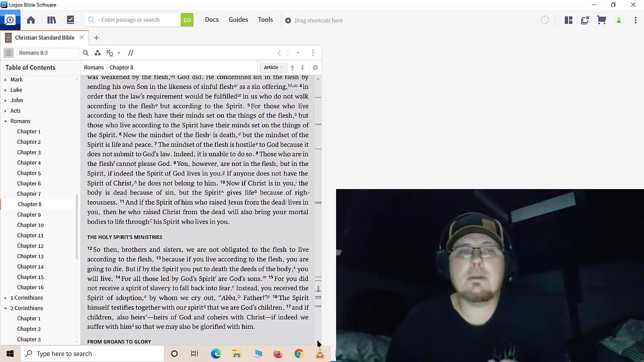Open the Tools menu

(x=266, y=20)
